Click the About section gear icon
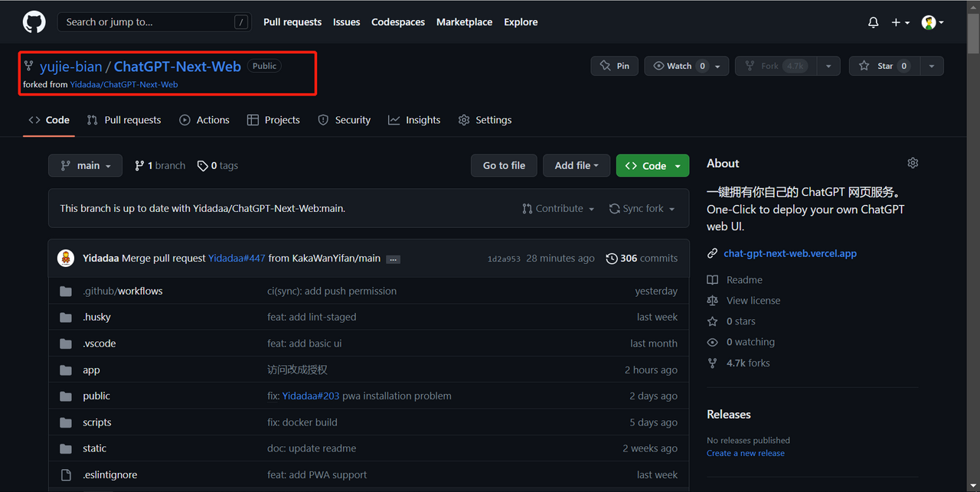Screen dimensions: 980x492 tap(912, 163)
